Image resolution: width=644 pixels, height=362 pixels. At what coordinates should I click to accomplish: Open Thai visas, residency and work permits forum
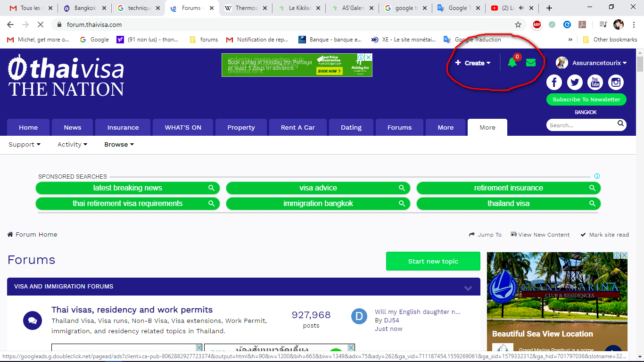132,310
